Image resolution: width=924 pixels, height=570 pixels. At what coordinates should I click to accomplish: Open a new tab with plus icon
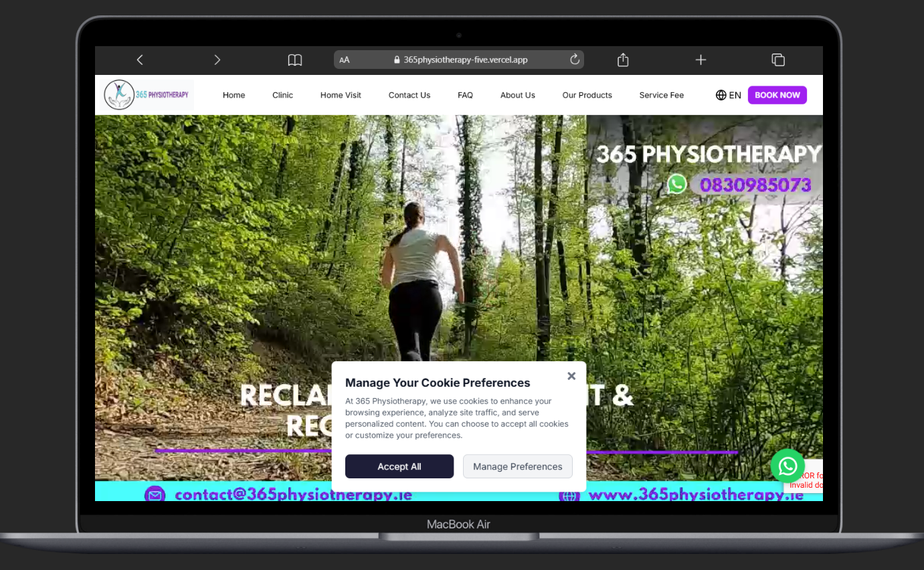(x=701, y=60)
